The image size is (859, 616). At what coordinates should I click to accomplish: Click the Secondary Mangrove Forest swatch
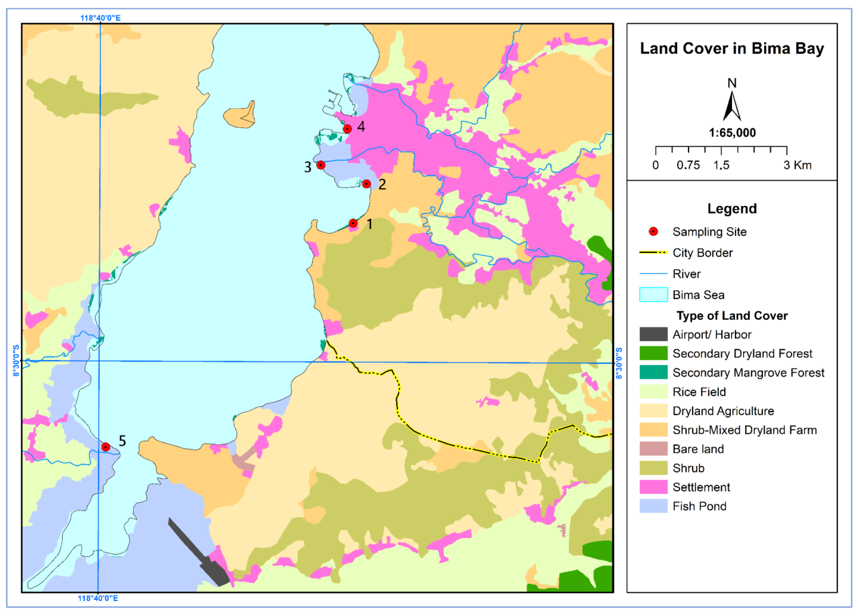click(653, 372)
